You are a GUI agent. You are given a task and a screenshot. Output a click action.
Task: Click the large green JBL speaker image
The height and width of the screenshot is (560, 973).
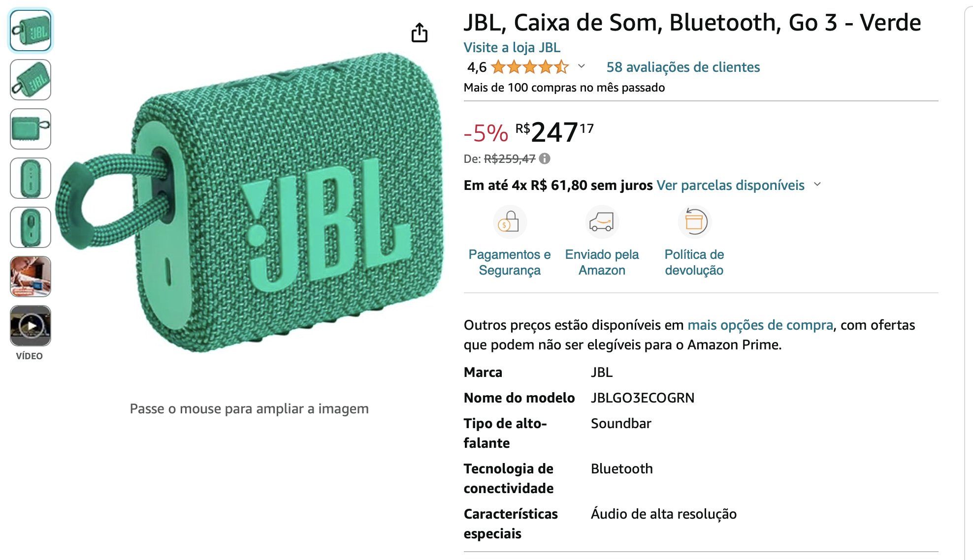click(x=249, y=202)
